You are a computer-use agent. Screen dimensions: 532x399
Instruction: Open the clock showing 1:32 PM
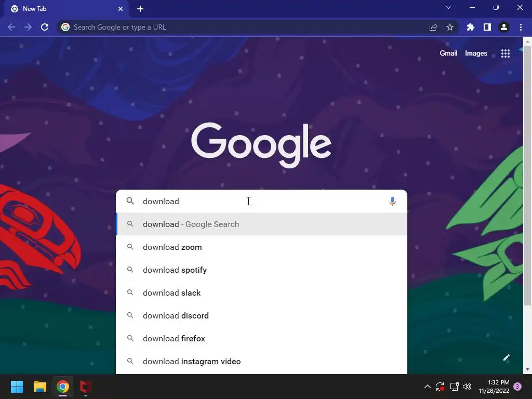pyautogui.click(x=495, y=387)
